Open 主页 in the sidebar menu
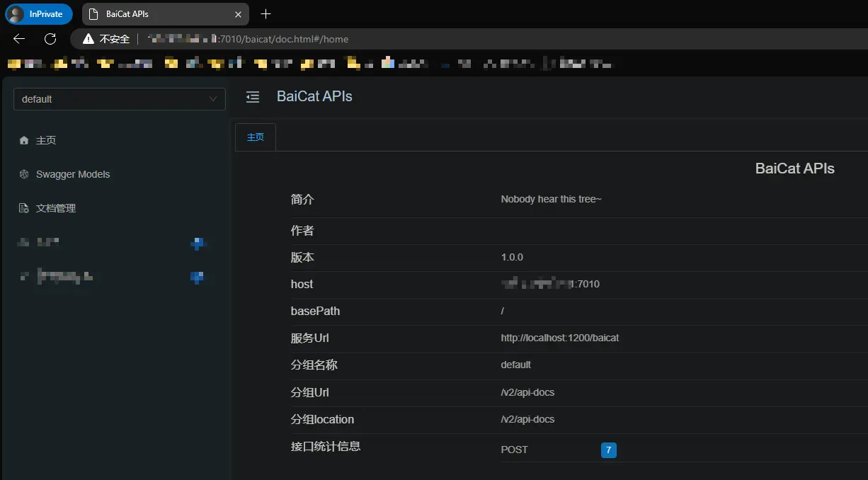Screen dimensions: 868x480 coord(46,140)
